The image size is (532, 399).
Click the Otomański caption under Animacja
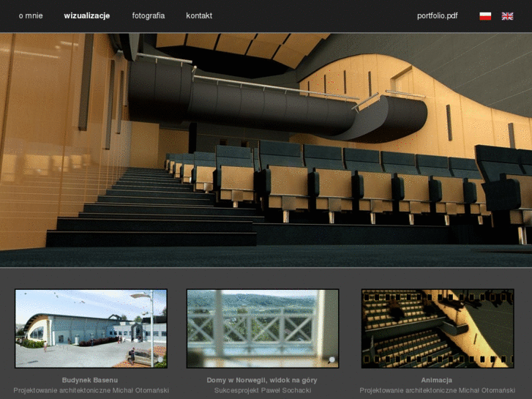(x=438, y=390)
